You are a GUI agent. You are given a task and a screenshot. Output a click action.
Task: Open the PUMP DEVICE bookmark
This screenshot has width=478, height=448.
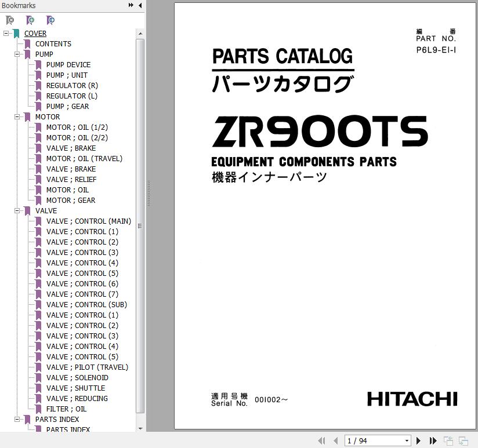pos(68,64)
